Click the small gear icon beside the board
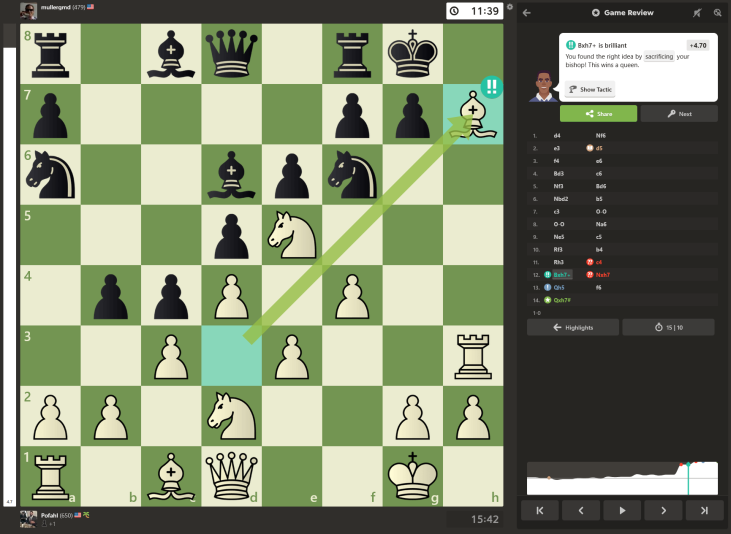 [509, 7]
